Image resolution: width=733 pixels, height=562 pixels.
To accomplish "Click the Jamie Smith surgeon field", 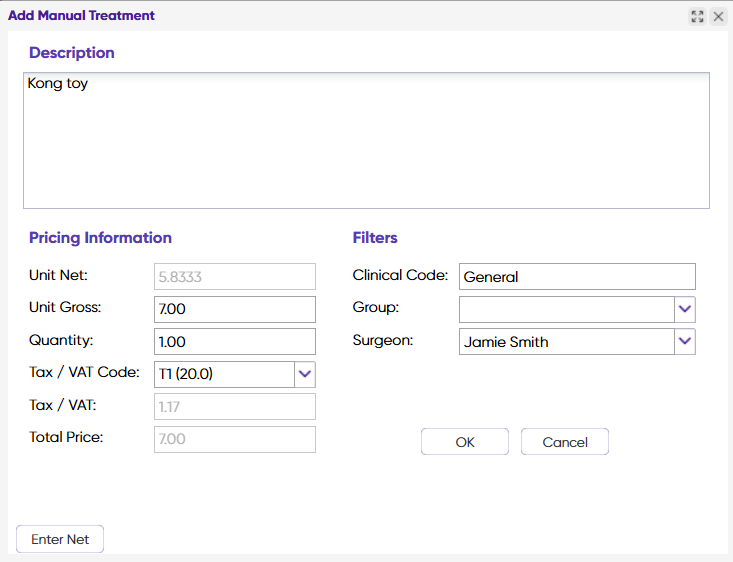I will (567, 341).
